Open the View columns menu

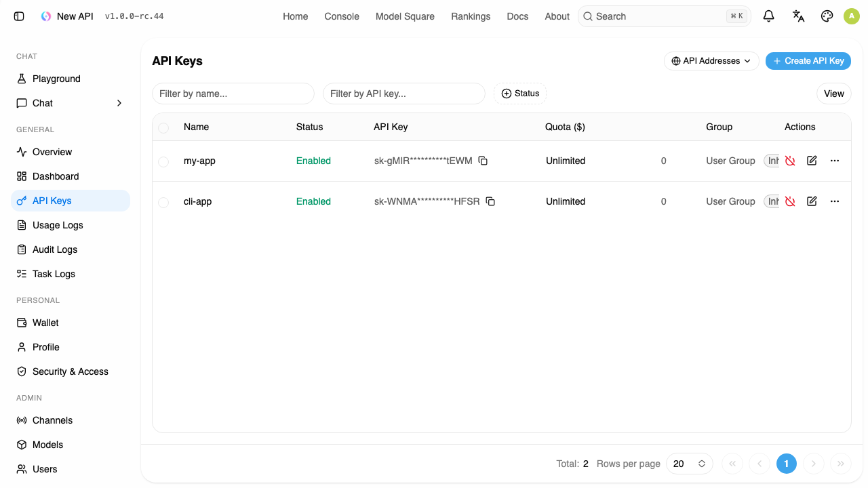834,94
